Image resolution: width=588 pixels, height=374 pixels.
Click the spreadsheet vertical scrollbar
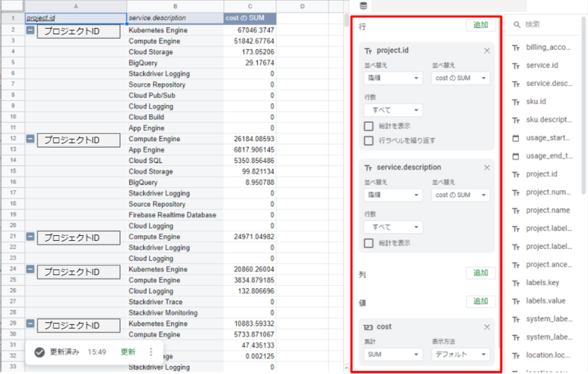point(346,21)
